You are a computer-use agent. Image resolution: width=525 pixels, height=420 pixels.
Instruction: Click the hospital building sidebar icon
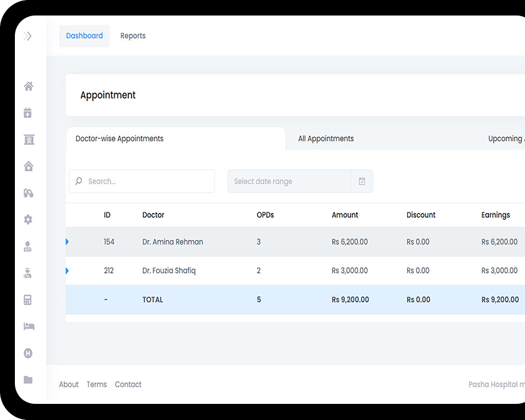pos(28,140)
